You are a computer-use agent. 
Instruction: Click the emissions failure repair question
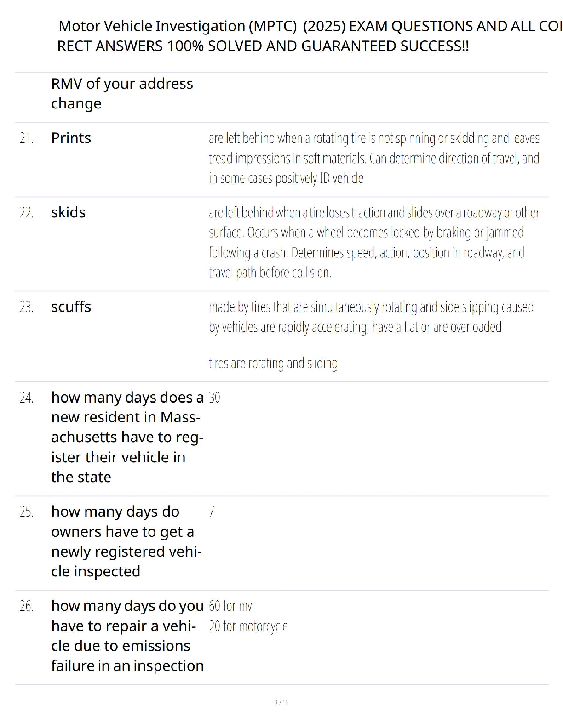click(127, 636)
